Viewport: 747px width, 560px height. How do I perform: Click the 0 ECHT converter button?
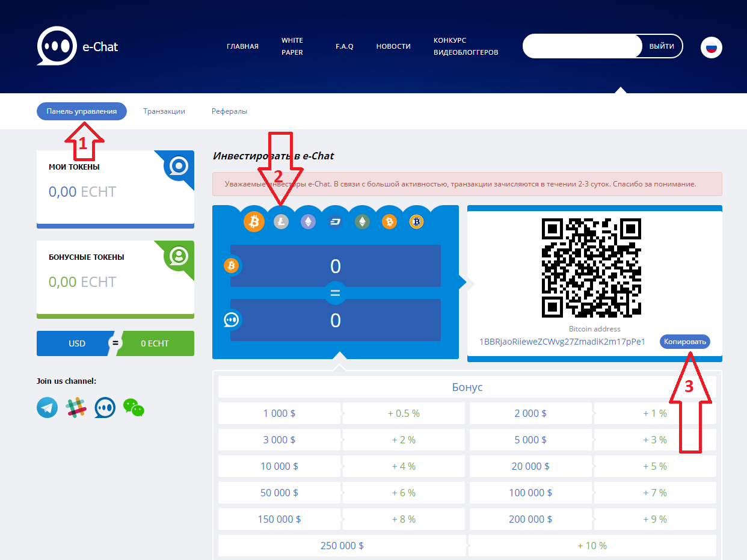pos(155,343)
